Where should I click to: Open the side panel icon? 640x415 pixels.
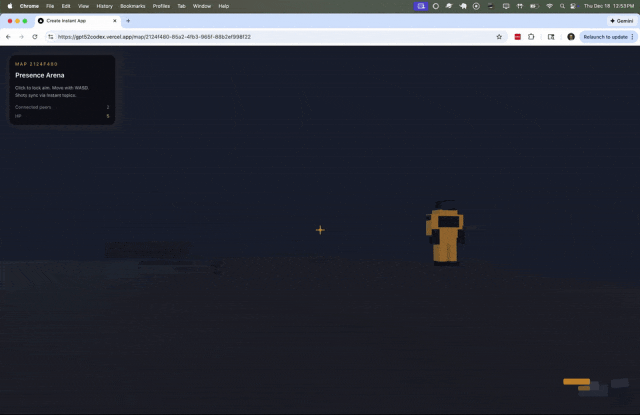(x=551, y=37)
